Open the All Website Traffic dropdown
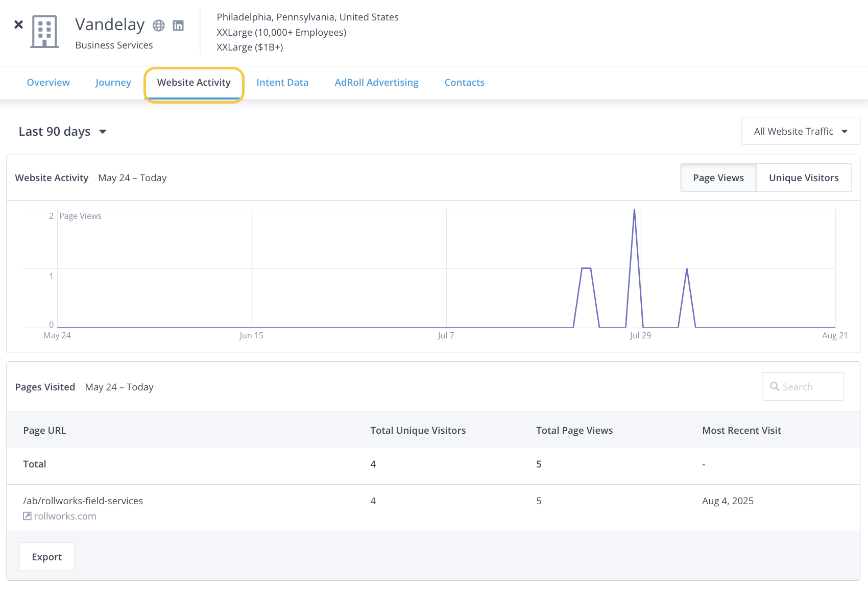Screen dimensions: 868x593 800,131
